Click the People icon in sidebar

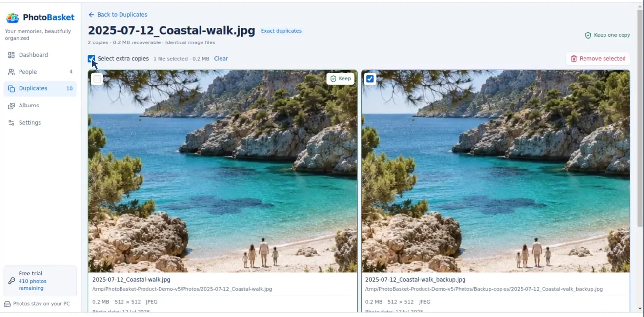tap(11, 72)
